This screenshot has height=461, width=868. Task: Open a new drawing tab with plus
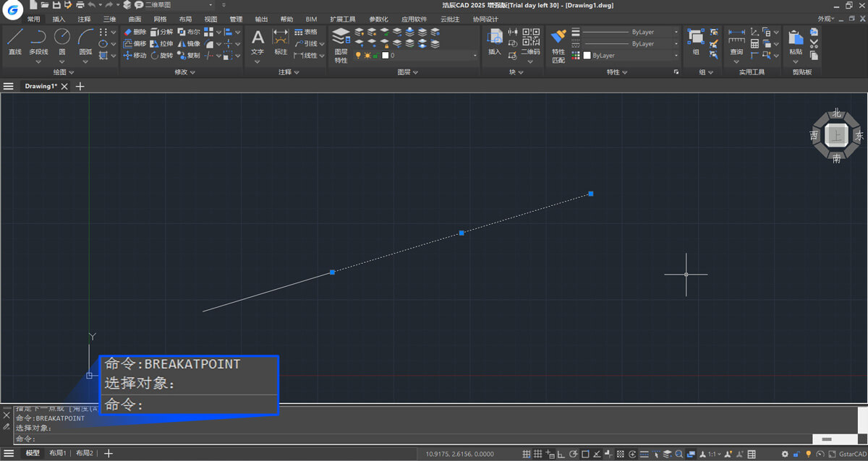80,86
